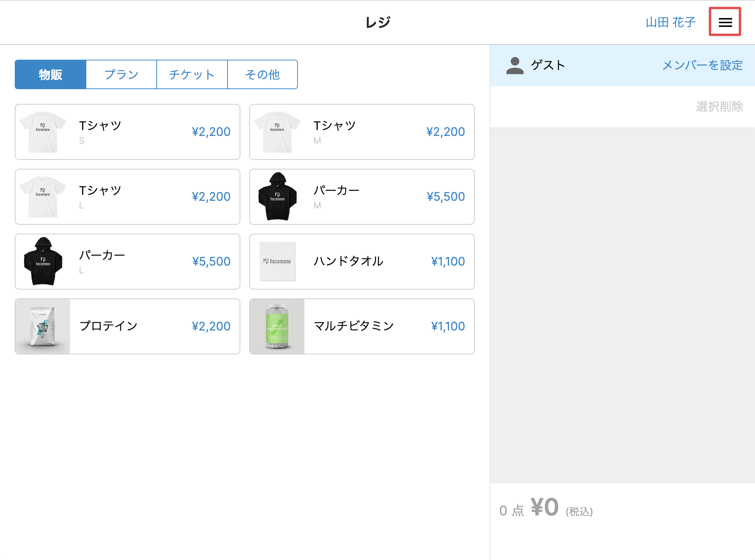Image resolution: width=755 pixels, height=560 pixels.
Task: Switch to the プラン tab
Action: pyautogui.click(x=121, y=74)
